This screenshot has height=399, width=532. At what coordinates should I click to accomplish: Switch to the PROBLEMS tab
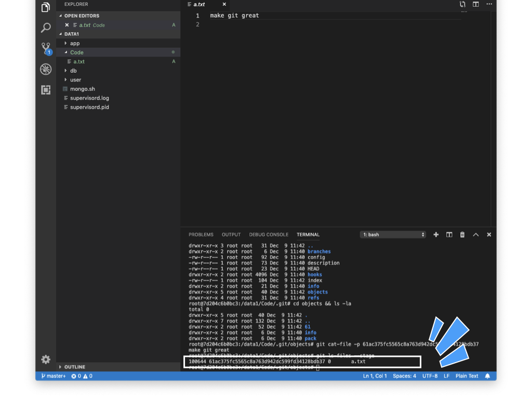201,234
